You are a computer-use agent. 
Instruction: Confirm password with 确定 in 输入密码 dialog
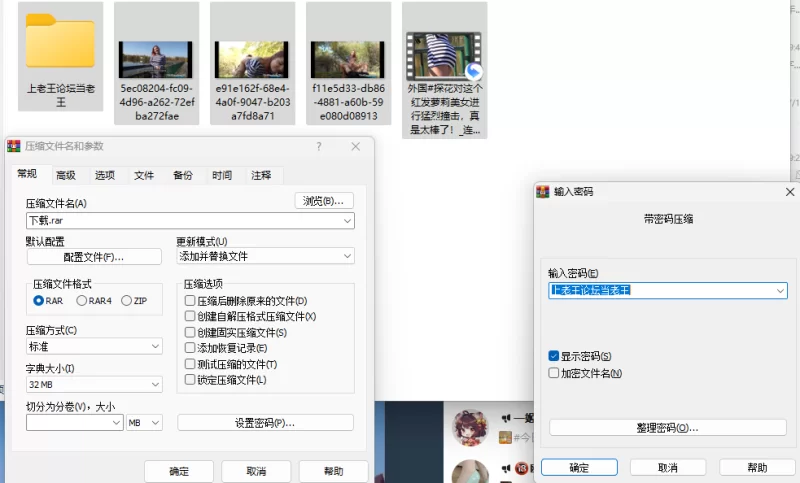click(579, 467)
